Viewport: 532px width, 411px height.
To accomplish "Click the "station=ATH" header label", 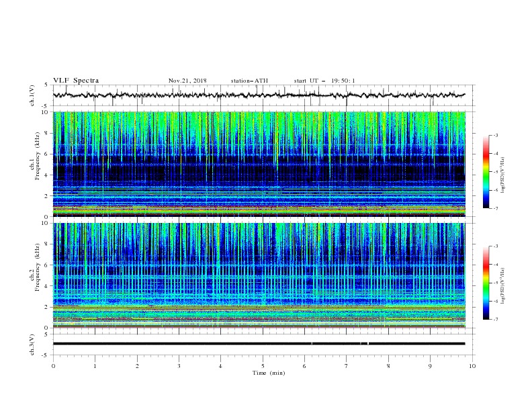I will (x=249, y=81).
